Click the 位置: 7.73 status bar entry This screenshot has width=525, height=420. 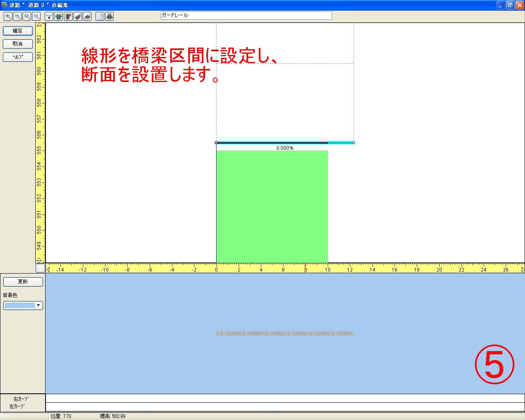click(x=61, y=416)
